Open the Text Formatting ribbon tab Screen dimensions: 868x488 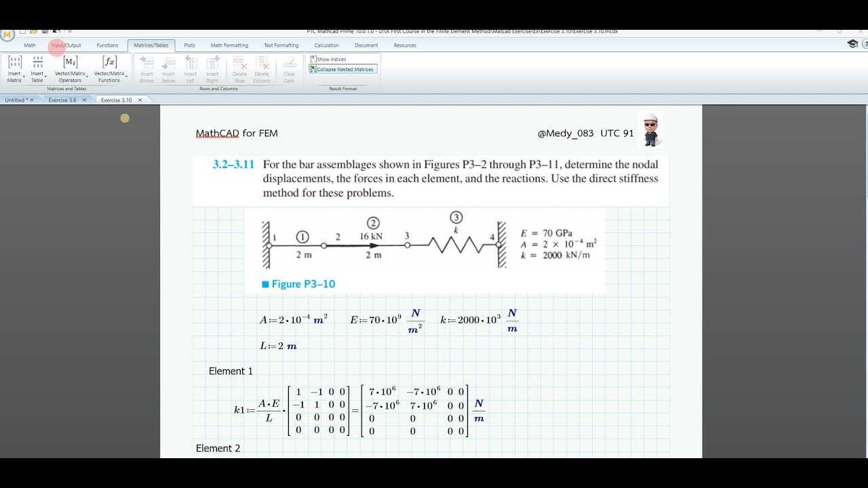(x=281, y=45)
